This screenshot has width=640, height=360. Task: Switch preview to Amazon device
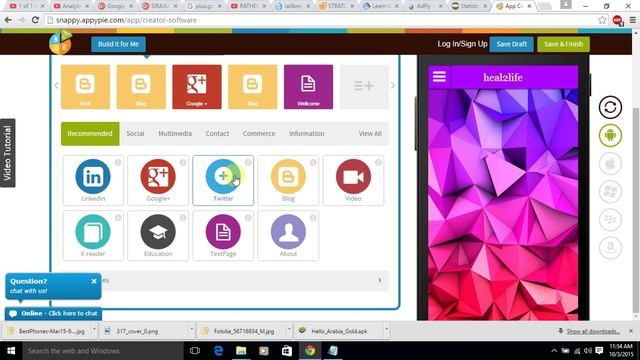coord(610,247)
